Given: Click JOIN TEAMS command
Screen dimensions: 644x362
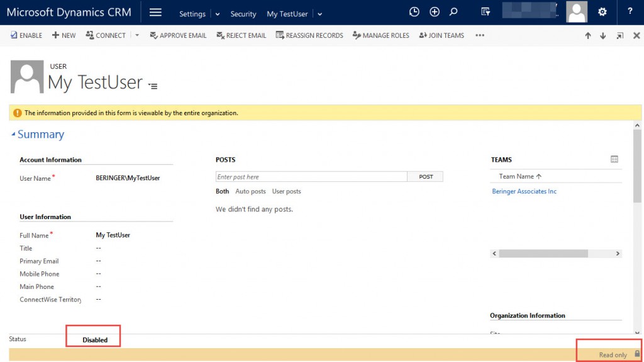Looking at the screenshot, I should [x=441, y=35].
